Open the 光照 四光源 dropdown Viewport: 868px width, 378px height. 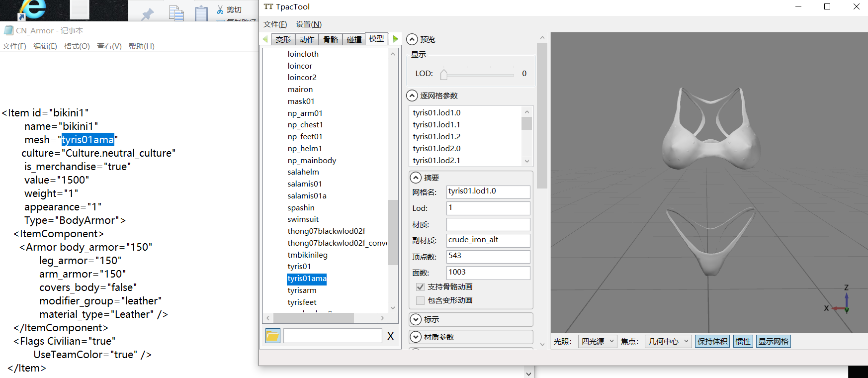click(598, 341)
